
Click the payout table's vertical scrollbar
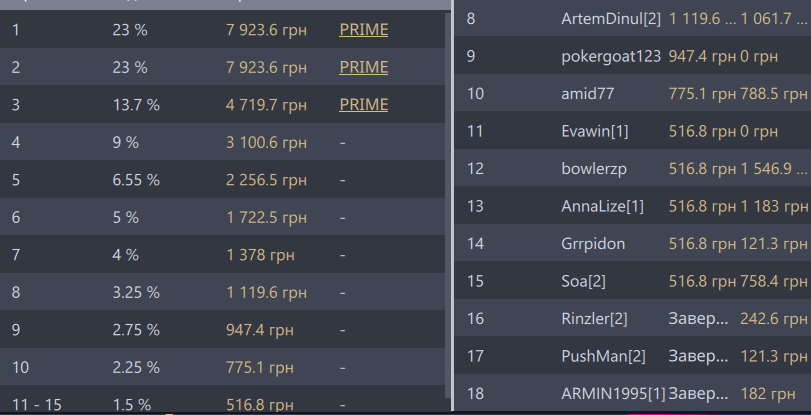(447, 200)
